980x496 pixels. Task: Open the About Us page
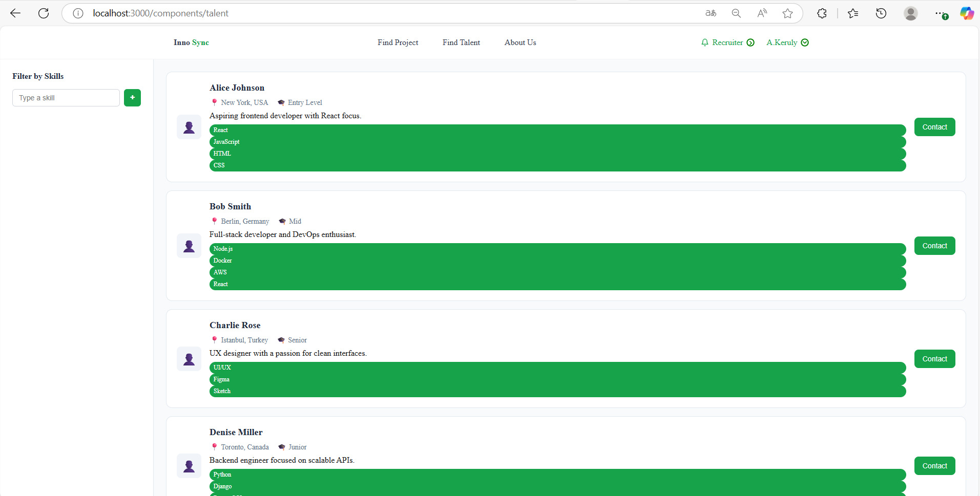[x=520, y=42]
